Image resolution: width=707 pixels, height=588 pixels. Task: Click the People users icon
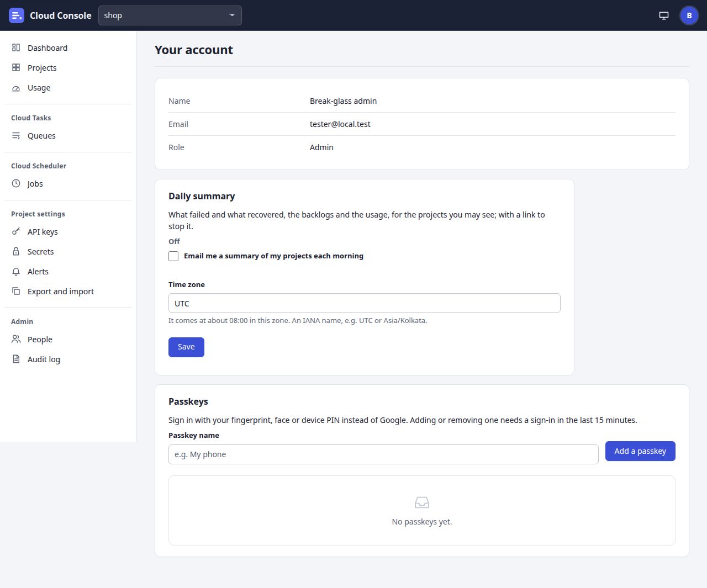pyautogui.click(x=16, y=340)
